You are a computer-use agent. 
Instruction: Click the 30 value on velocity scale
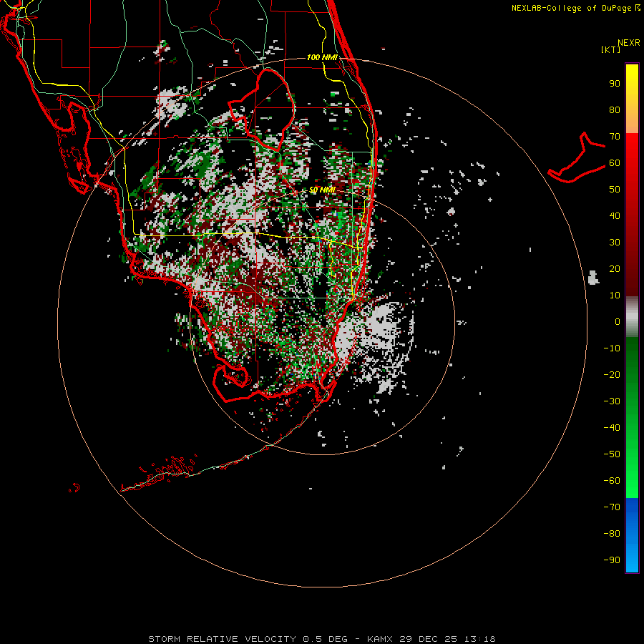pos(615,243)
